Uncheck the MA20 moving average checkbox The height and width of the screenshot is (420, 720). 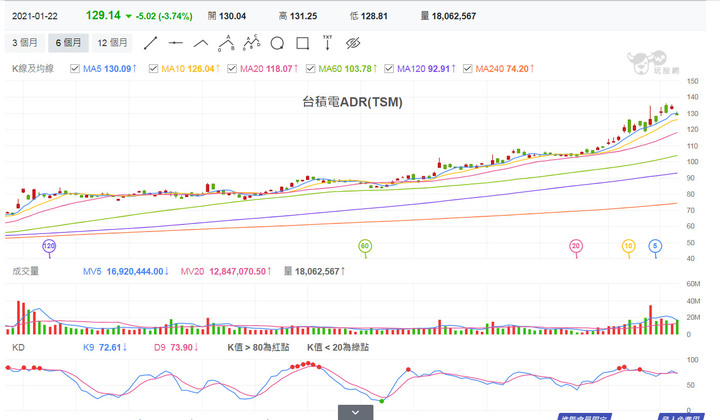(232, 68)
